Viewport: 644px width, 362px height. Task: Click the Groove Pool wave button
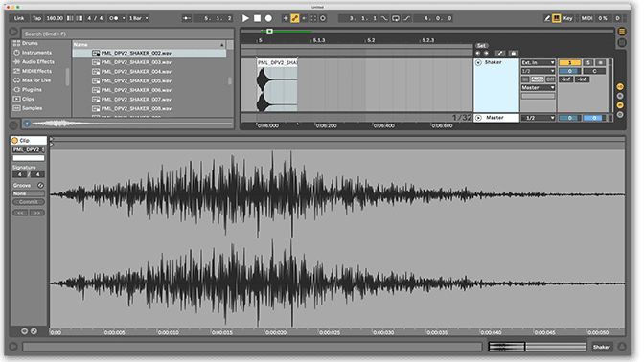[x=13, y=125]
